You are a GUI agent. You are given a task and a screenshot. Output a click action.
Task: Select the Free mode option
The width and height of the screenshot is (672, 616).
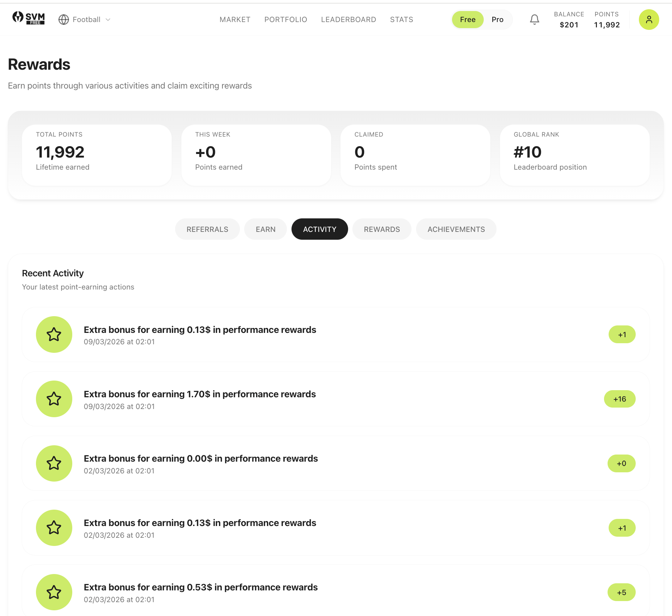(x=467, y=20)
